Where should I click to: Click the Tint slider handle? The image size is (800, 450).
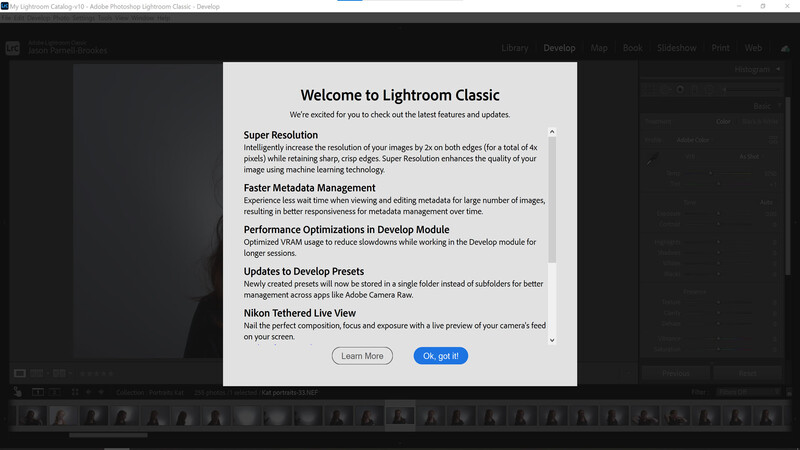tap(718, 184)
